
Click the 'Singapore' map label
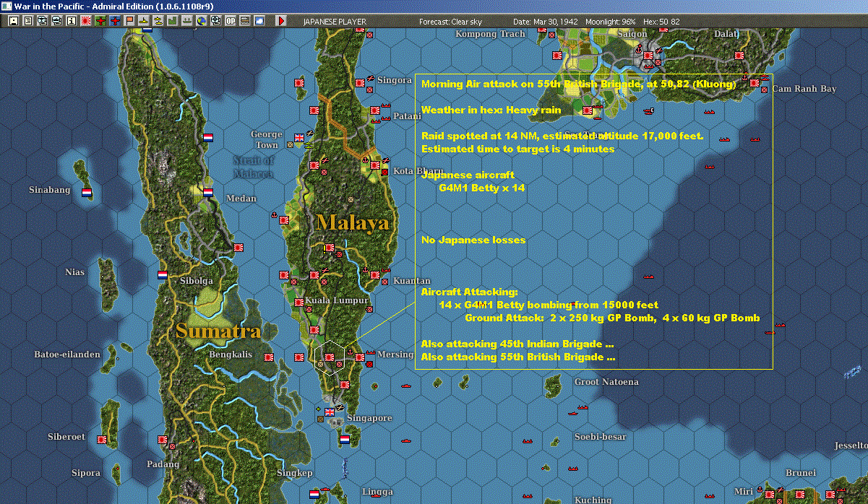tap(369, 418)
